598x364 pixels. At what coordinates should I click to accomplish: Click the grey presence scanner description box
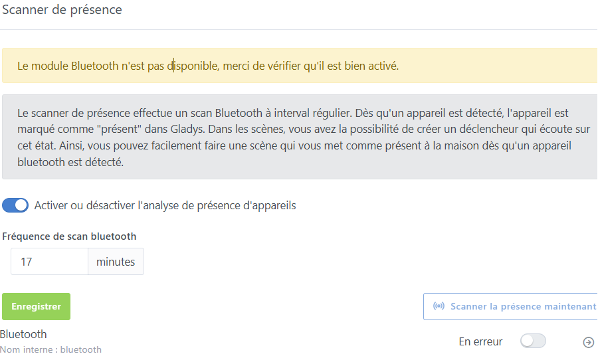click(x=299, y=137)
